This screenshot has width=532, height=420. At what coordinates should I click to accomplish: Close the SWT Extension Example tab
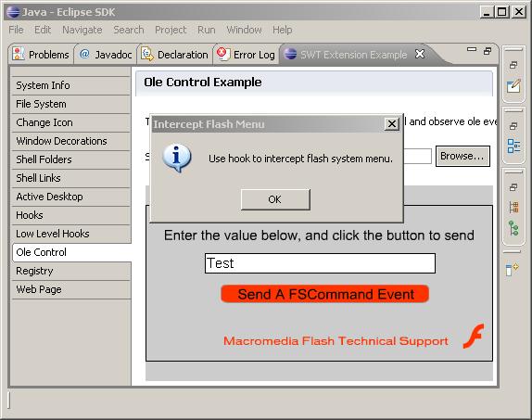(x=420, y=54)
